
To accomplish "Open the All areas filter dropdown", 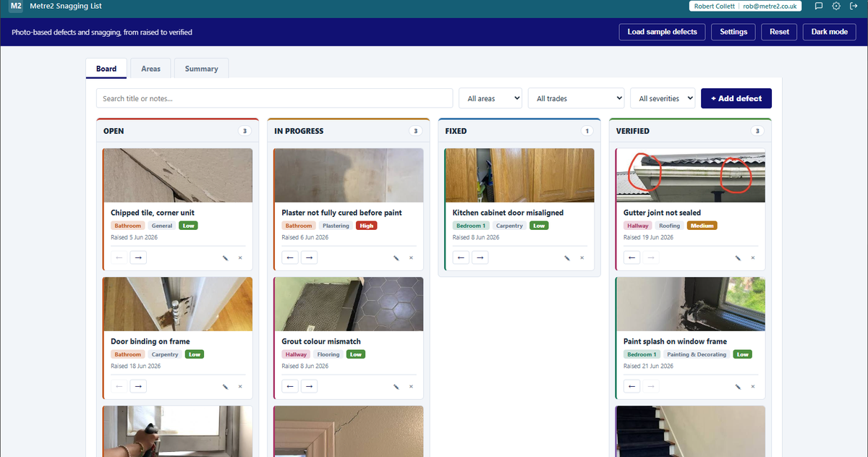I will pyautogui.click(x=490, y=98).
